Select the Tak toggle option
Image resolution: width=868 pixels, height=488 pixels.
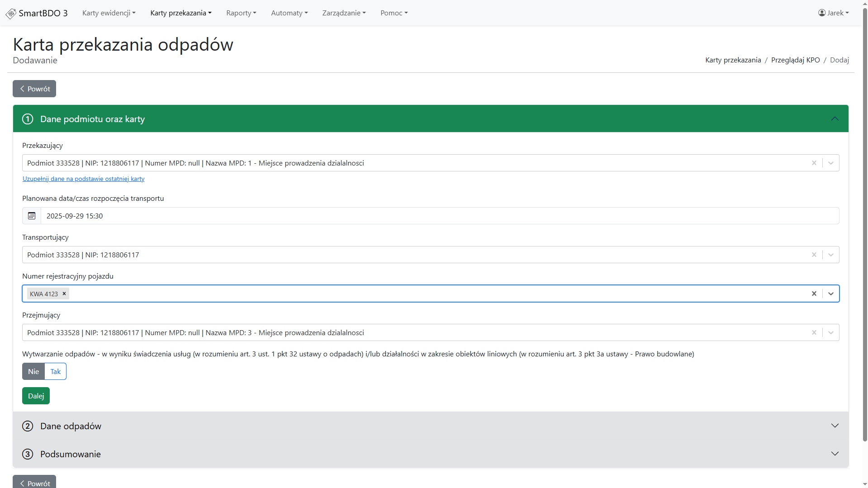[x=55, y=371]
